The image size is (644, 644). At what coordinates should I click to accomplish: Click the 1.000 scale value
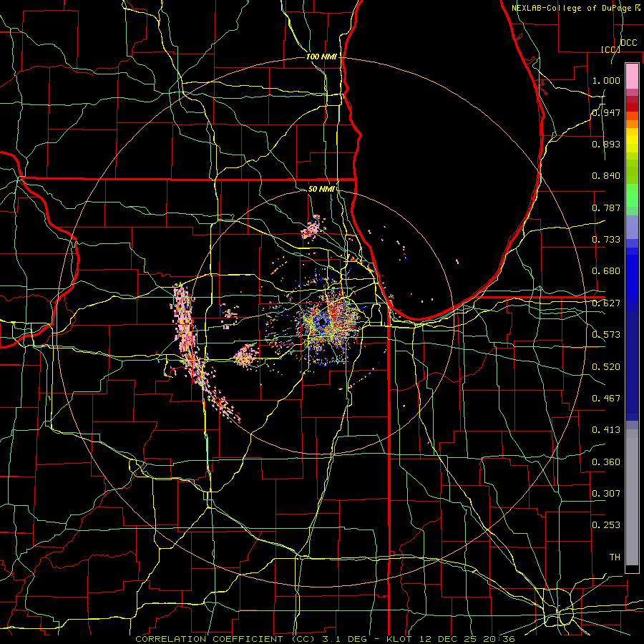(606, 80)
